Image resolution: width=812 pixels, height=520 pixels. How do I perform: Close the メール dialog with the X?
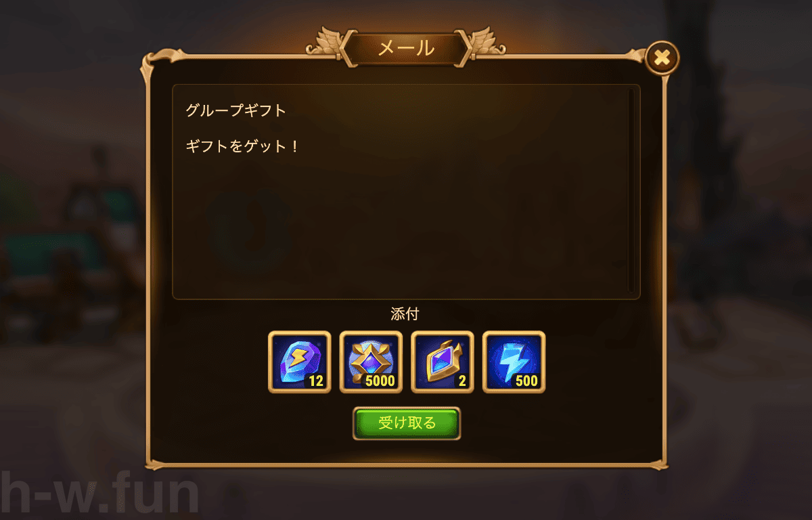662,58
